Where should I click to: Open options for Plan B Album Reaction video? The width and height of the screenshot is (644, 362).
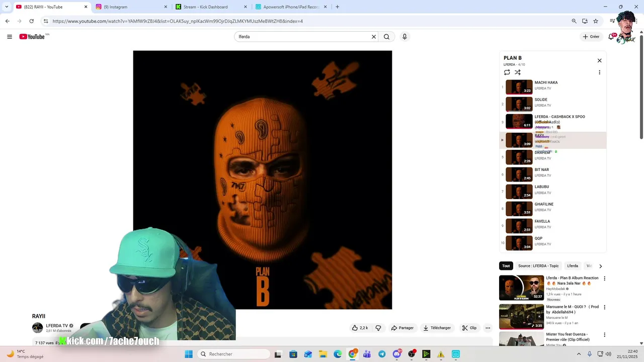point(605,279)
